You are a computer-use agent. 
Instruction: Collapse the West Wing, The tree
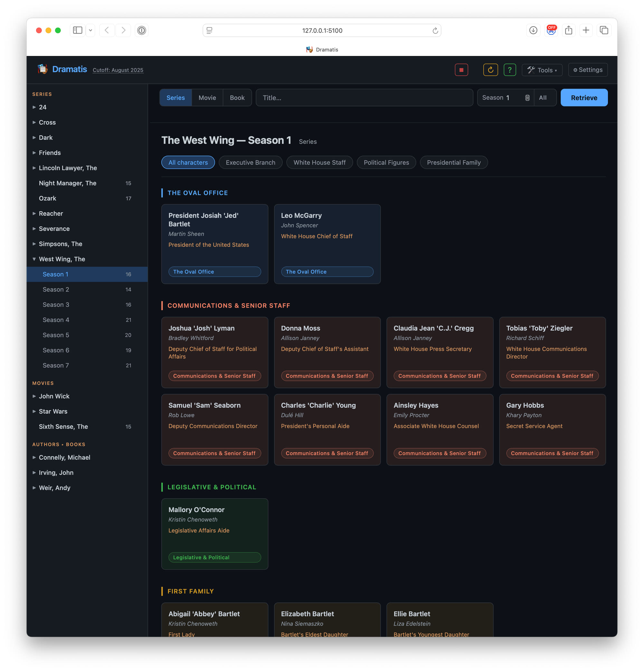(x=34, y=259)
